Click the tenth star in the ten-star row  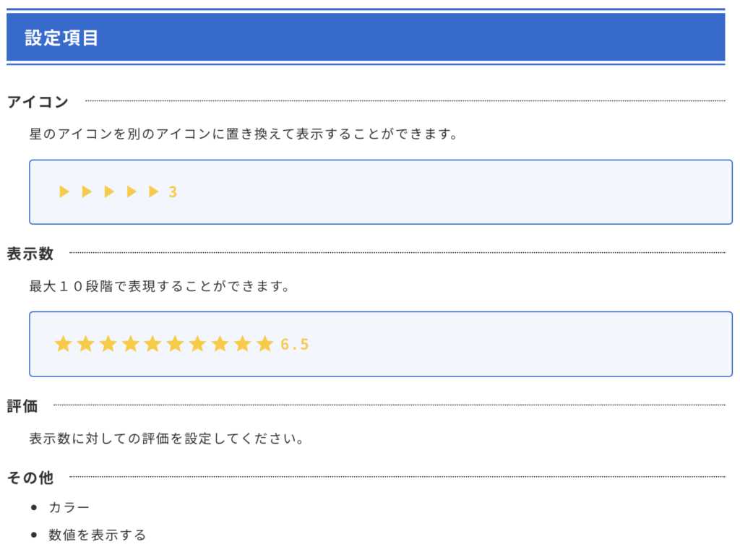265,344
